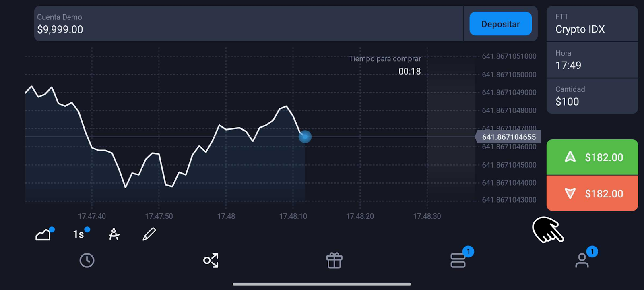Buy up with green $182.00 button
644x290 pixels.
pyautogui.click(x=592, y=157)
